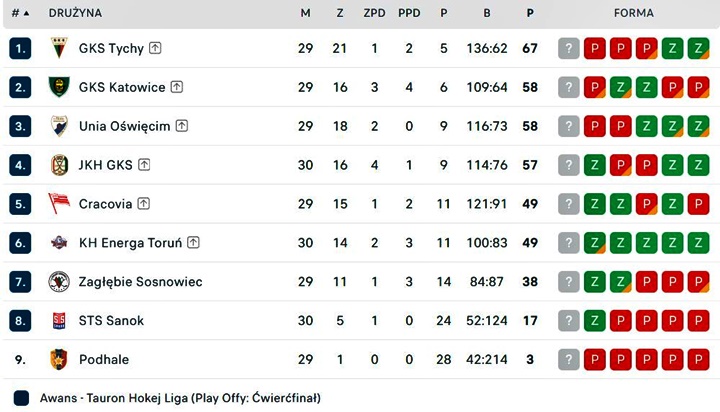This screenshot has width=720, height=412.
Task: Click the GKS Tychy team logo
Action: pos(59,48)
